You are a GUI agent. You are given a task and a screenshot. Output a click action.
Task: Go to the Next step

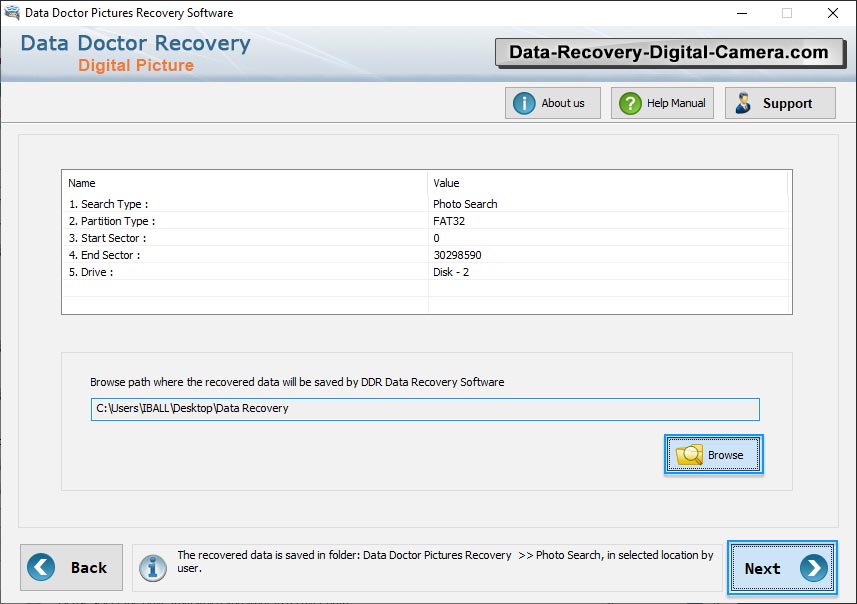coord(782,568)
